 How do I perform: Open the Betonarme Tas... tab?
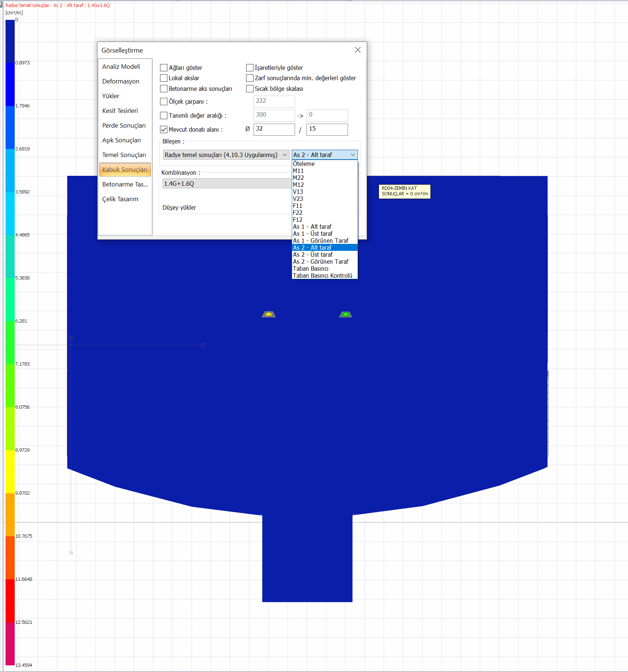125,184
